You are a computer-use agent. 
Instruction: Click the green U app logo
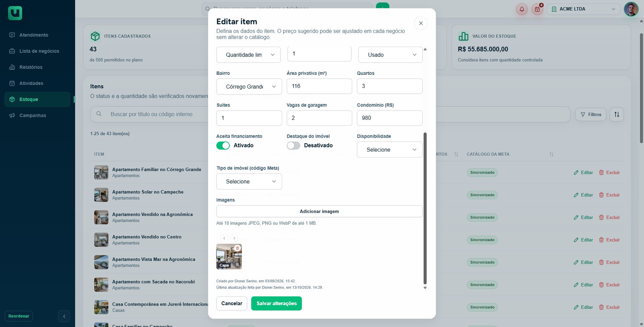tap(15, 13)
